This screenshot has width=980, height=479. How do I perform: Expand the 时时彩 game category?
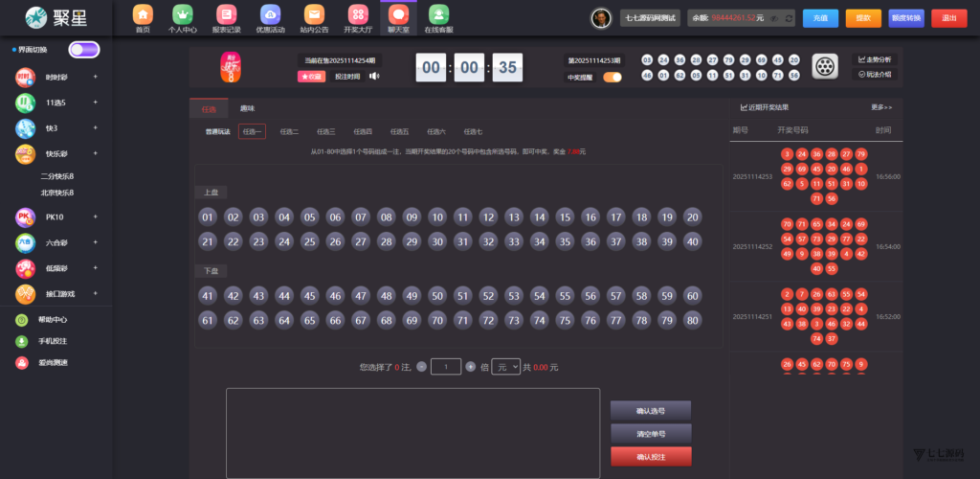click(x=95, y=77)
